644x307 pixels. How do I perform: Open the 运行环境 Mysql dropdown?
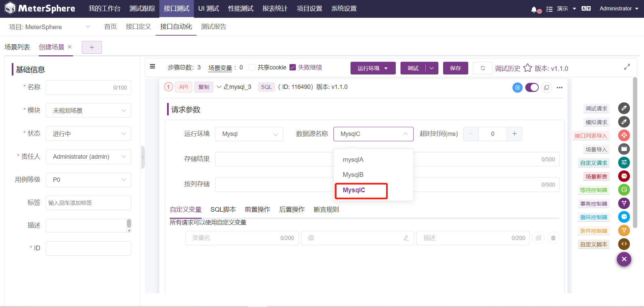click(249, 134)
